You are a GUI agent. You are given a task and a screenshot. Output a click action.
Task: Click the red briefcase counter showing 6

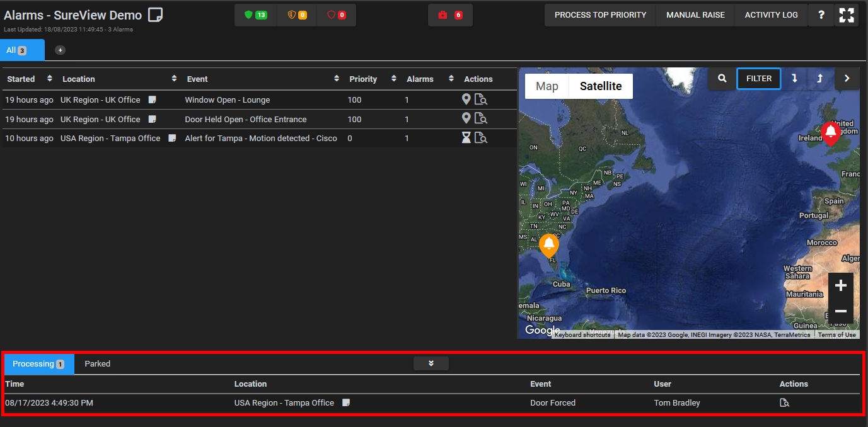(x=450, y=15)
